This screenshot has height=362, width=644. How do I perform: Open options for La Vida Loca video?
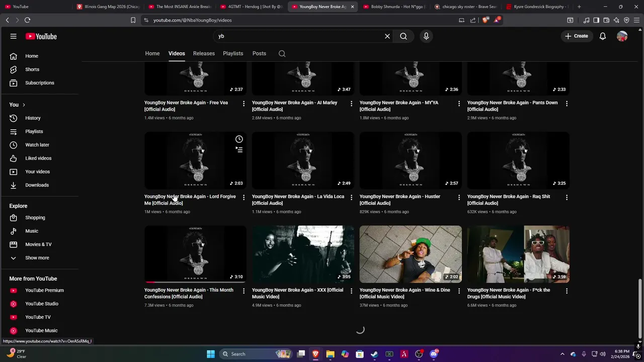351,198
